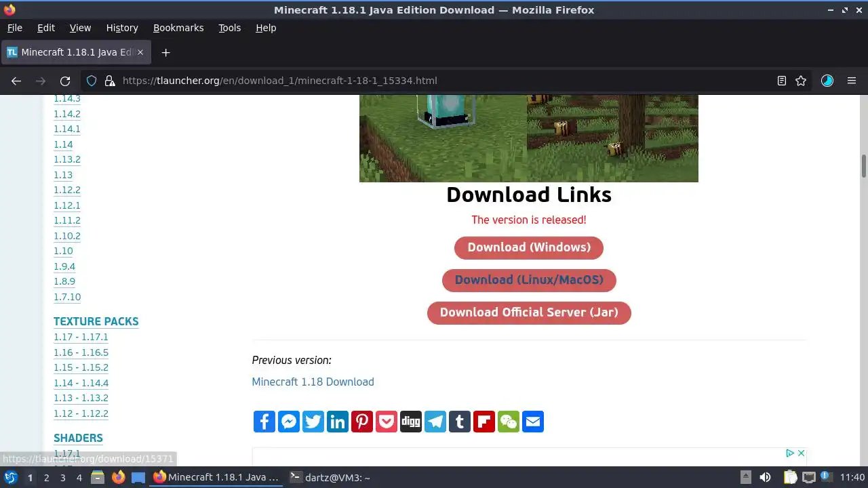The width and height of the screenshot is (868, 488).
Task: Open AdChoices info triangle icon
Action: click(x=790, y=453)
